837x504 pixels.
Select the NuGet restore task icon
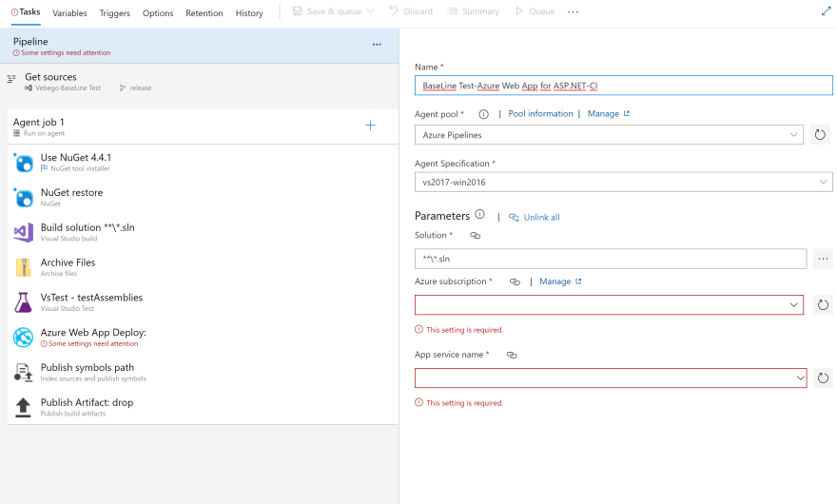pos(24,198)
